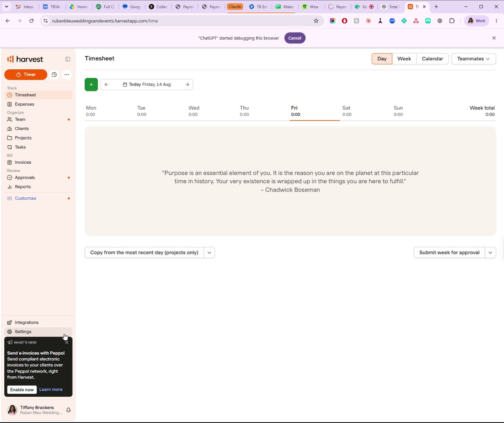504x423 pixels.
Task: Open the Work profile menu
Action: 477,21
